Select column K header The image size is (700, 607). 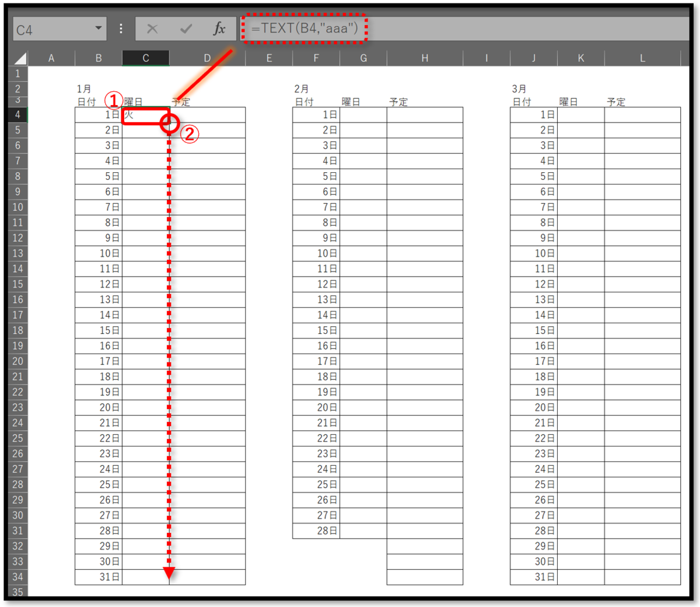pos(581,58)
